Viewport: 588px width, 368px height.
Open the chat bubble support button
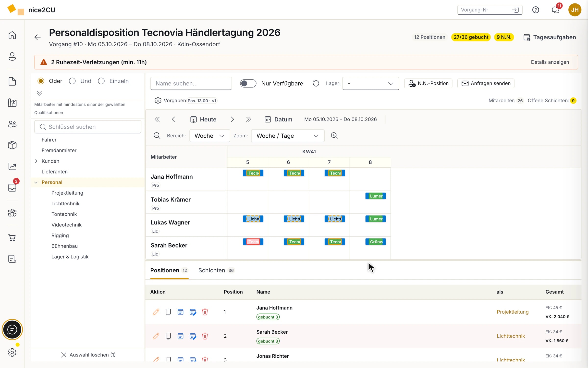(12, 329)
